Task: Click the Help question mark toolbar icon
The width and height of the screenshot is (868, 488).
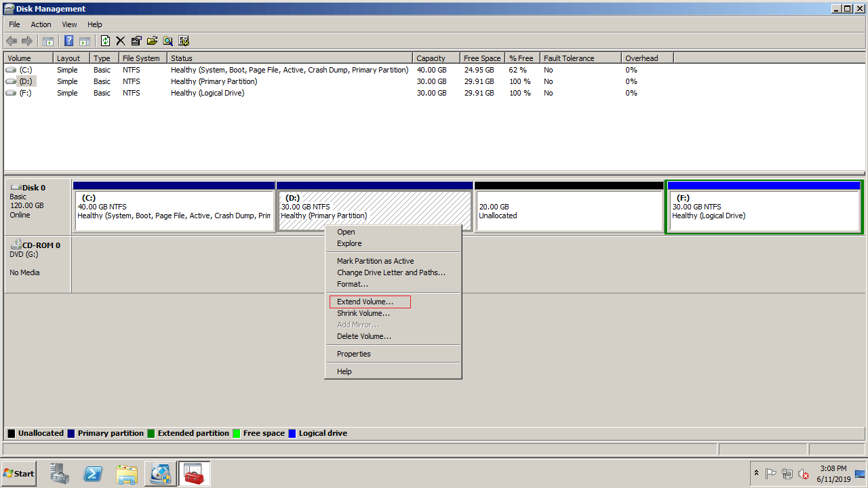Action: point(68,41)
